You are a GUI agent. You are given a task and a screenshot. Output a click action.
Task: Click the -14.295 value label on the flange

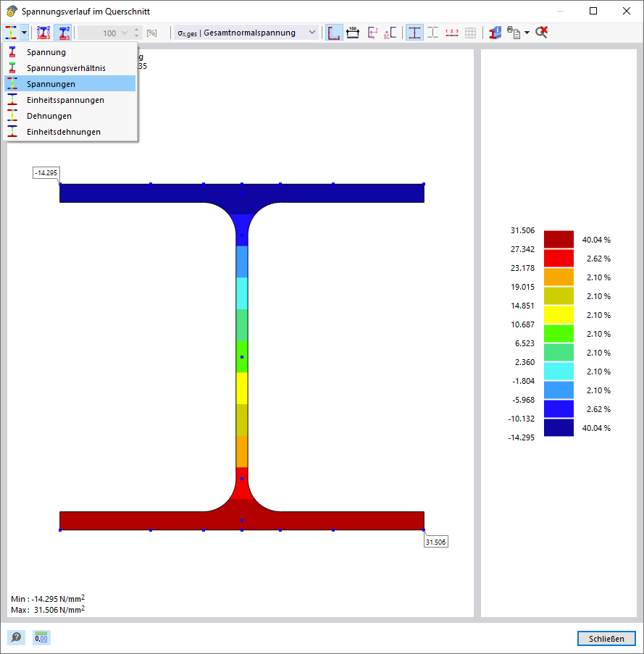(46, 172)
